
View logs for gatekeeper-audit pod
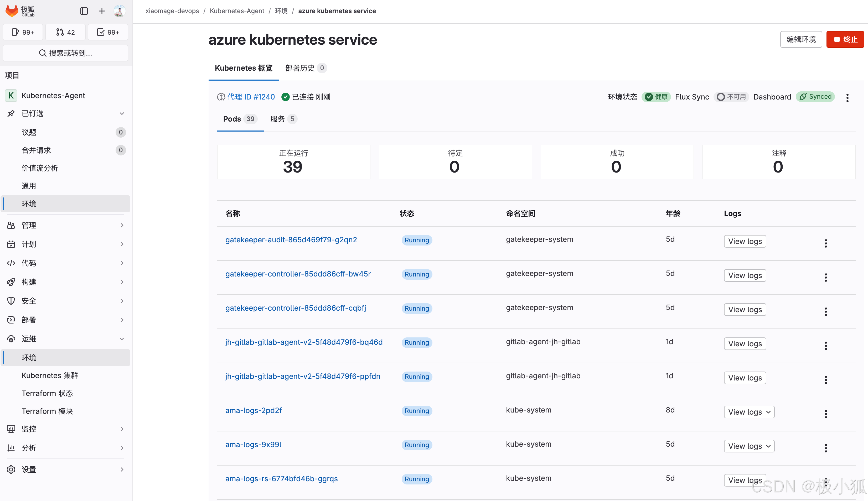pyautogui.click(x=745, y=241)
